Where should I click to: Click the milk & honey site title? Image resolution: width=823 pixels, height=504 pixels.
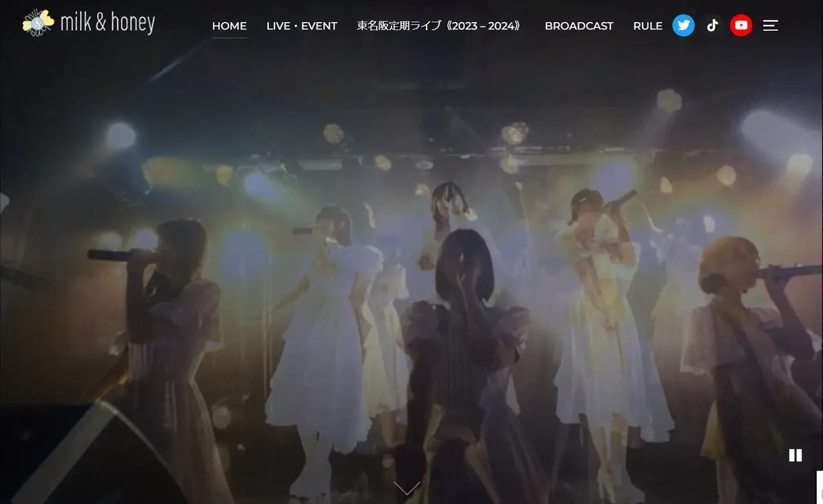(108, 23)
